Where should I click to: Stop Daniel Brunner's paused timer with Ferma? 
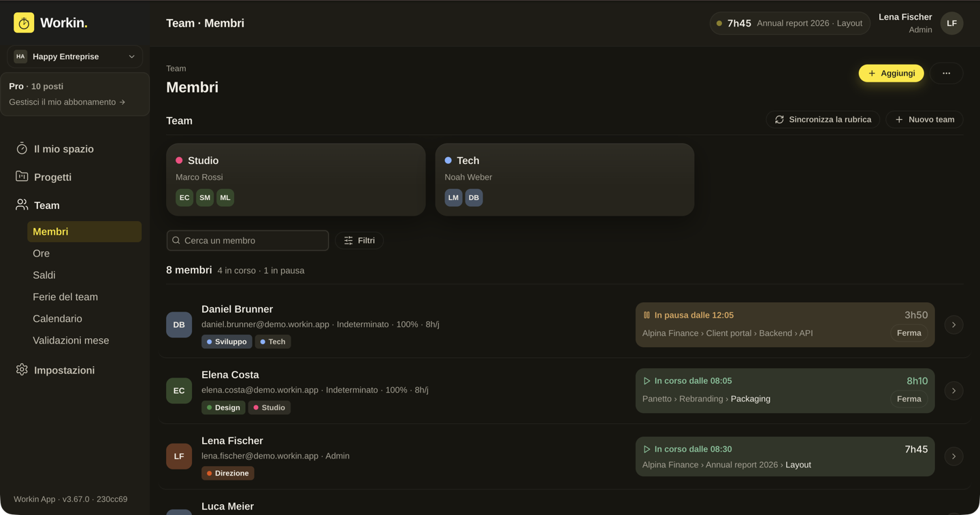coord(909,333)
